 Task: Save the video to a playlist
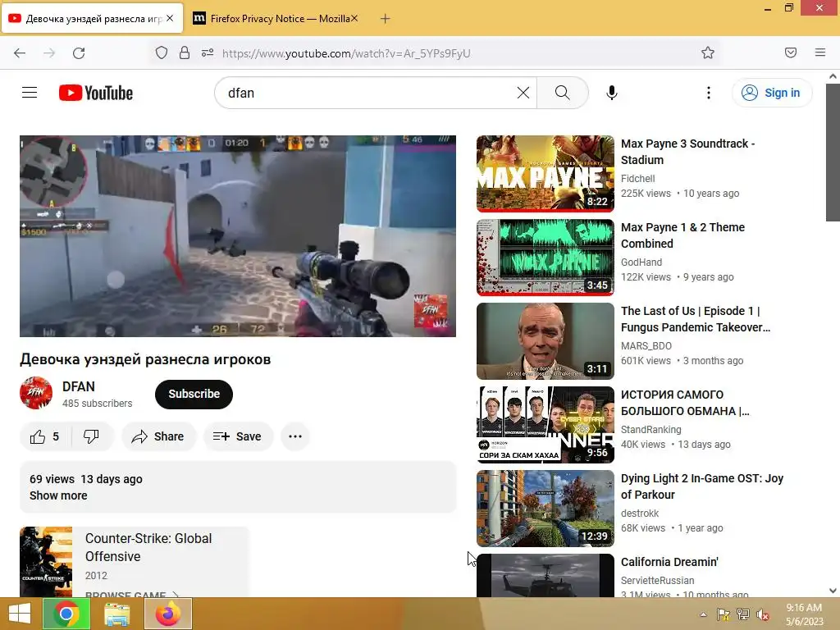pos(238,436)
